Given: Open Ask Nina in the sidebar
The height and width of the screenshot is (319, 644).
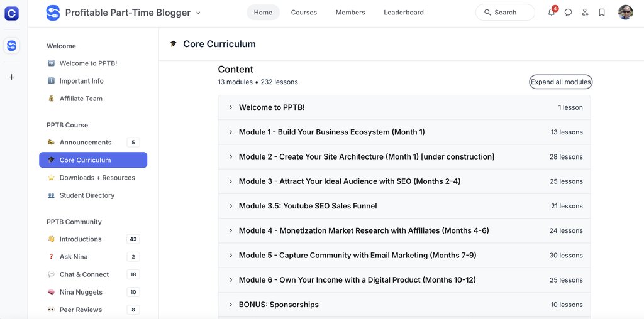Looking at the screenshot, I should [93, 257].
